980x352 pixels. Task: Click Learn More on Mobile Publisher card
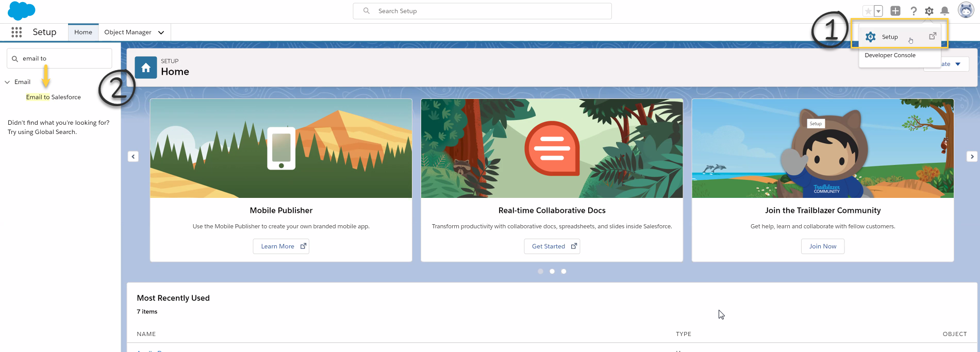tap(281, 246)
